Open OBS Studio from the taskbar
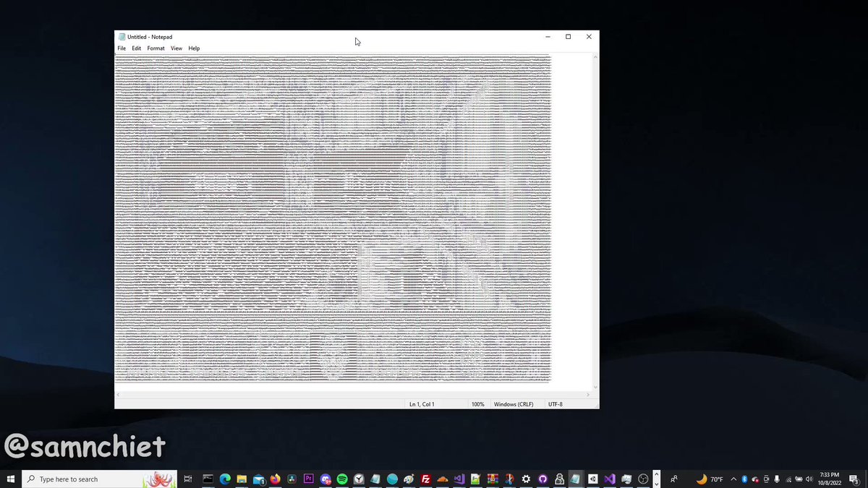868x488 pixels. tap(644, 479)
